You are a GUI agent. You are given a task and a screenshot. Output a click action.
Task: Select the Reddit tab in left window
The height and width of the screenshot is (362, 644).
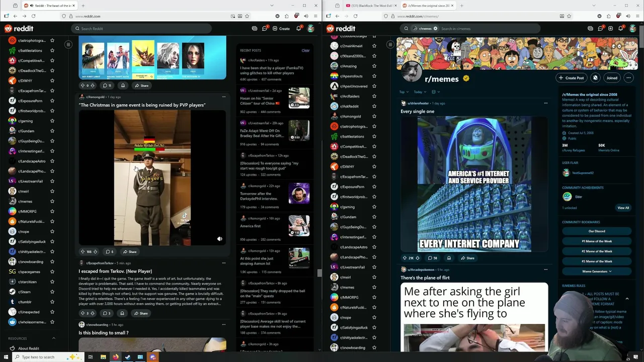tap(49, 6)
